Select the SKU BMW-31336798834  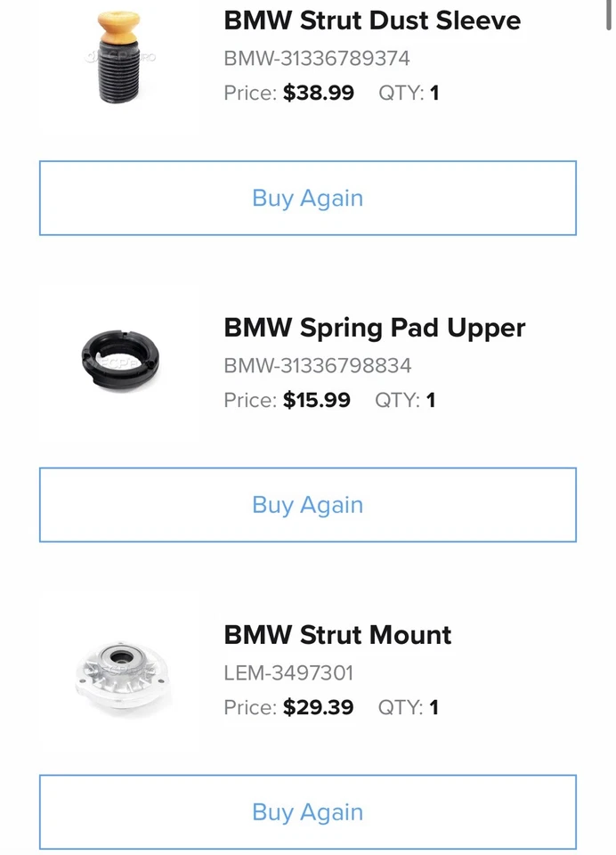tap(317, 366)
